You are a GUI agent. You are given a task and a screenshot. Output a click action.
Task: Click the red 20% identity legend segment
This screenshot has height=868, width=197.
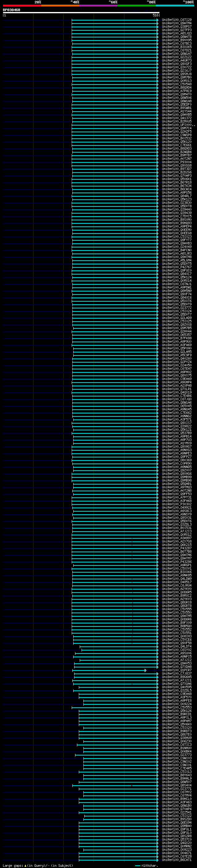click(x=22, y=6)
